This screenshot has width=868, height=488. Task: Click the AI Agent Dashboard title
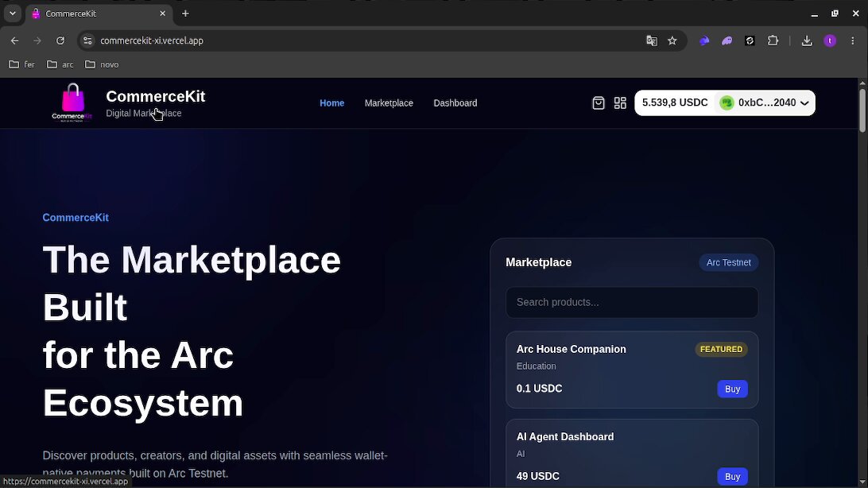click(564, 436)
